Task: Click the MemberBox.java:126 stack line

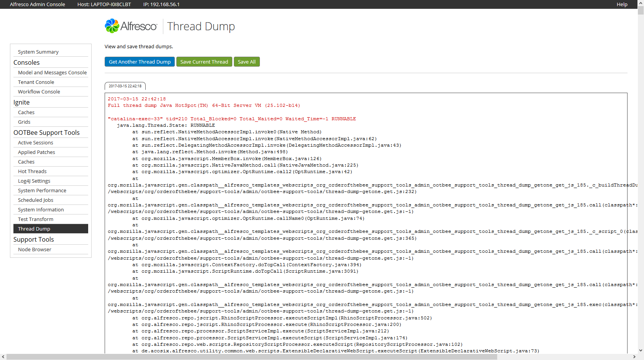Action: point(227,159)
